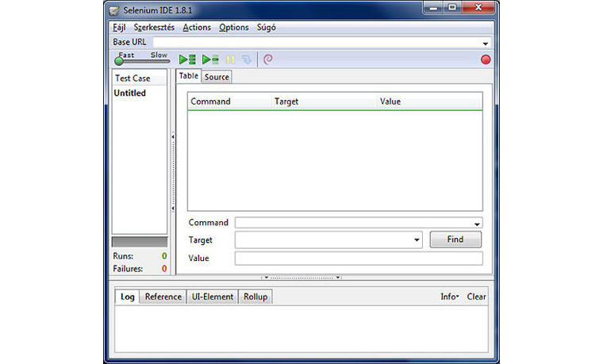
Task: Click into the Value input field
Action: coord(358,259)
